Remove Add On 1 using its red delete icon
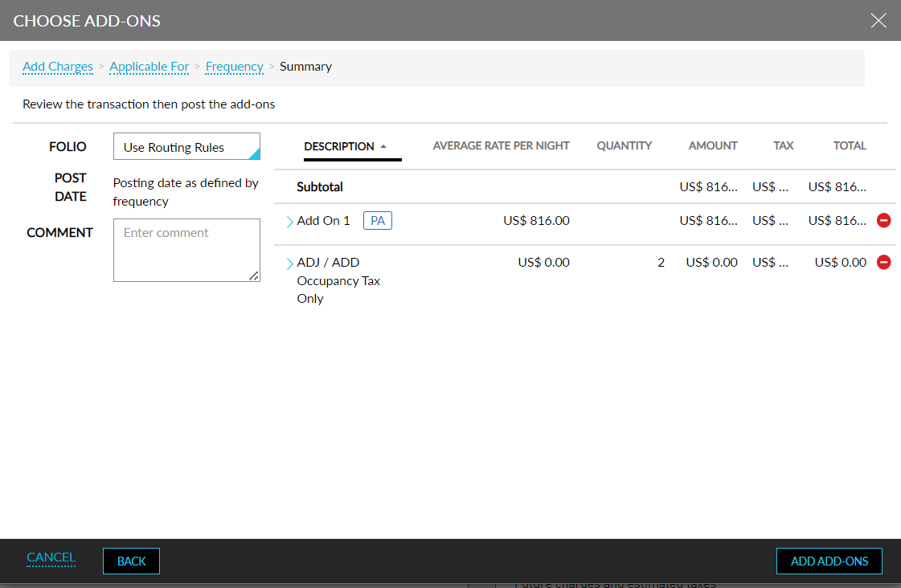 click(883, 220)
